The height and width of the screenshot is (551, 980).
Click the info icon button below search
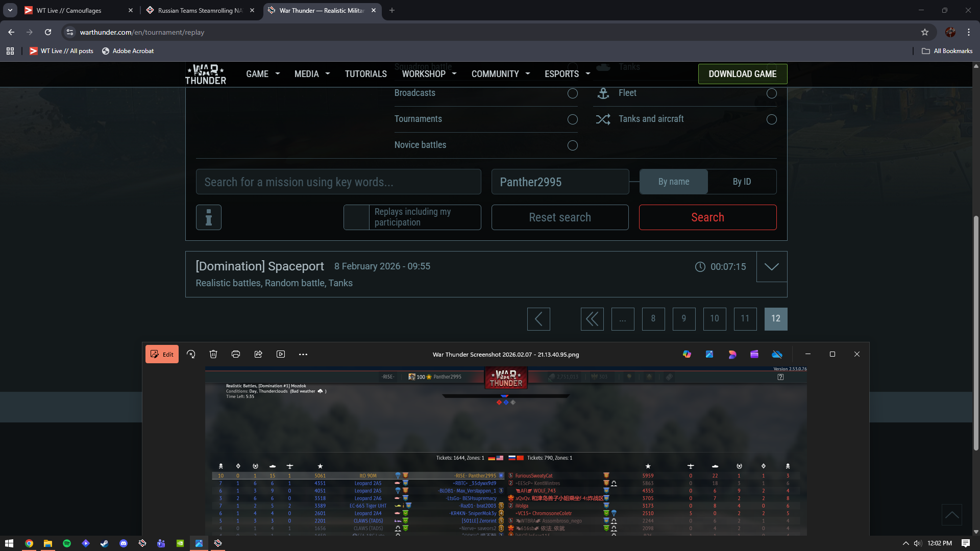click(208, 217)
